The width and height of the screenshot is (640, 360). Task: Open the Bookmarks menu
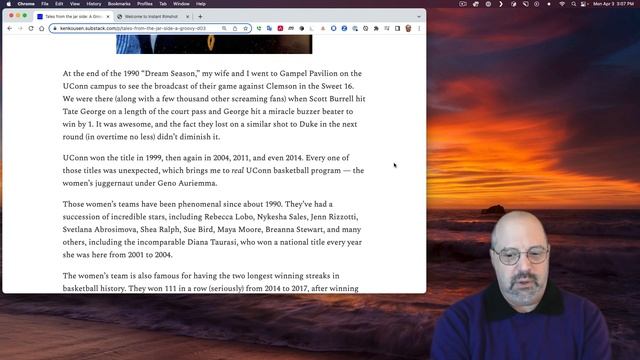coord(119,4)
